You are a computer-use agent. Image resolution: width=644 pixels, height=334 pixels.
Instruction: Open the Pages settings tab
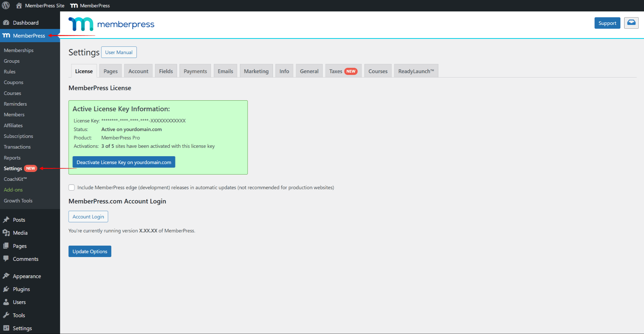(x=110, y=71)
